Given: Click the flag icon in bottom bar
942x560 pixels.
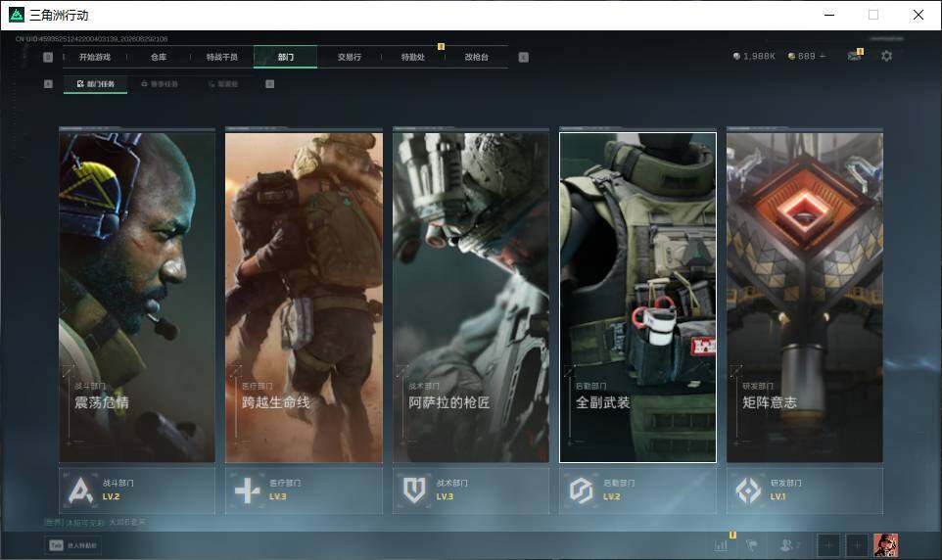Looking at the screenshot, I should point(752,545).
